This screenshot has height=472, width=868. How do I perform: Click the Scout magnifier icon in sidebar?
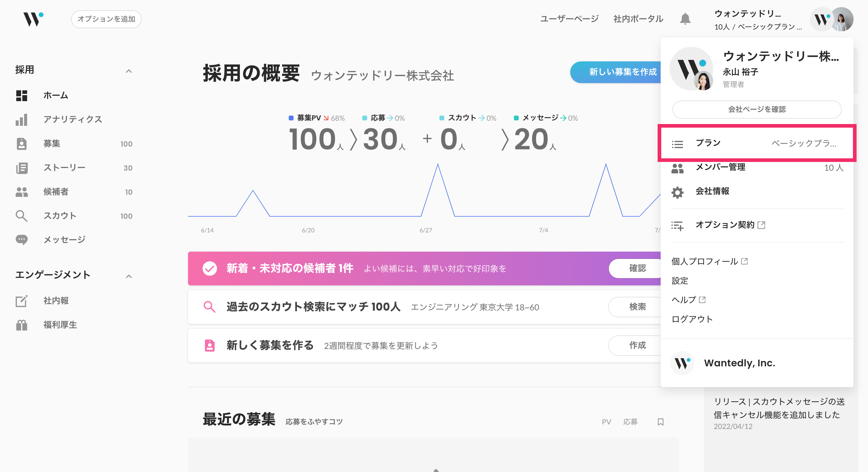[x=22, y=216]
